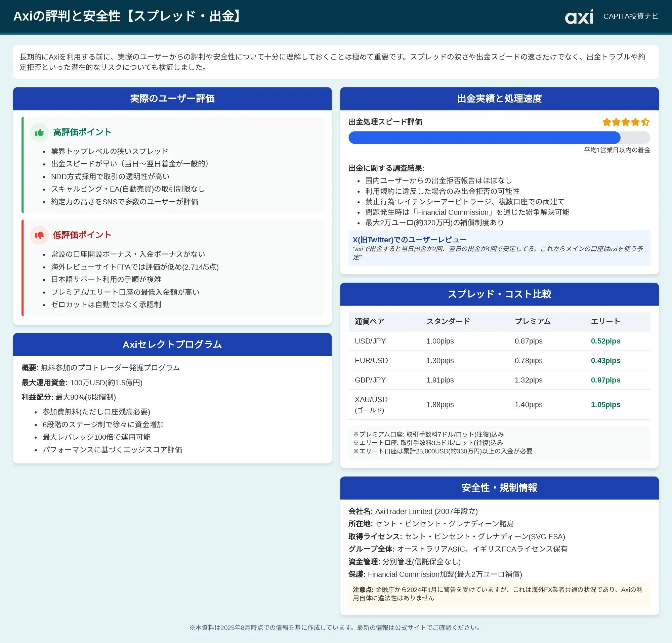Click the axi logo in header
Viewport: 672px width, 643px height.
579,16
